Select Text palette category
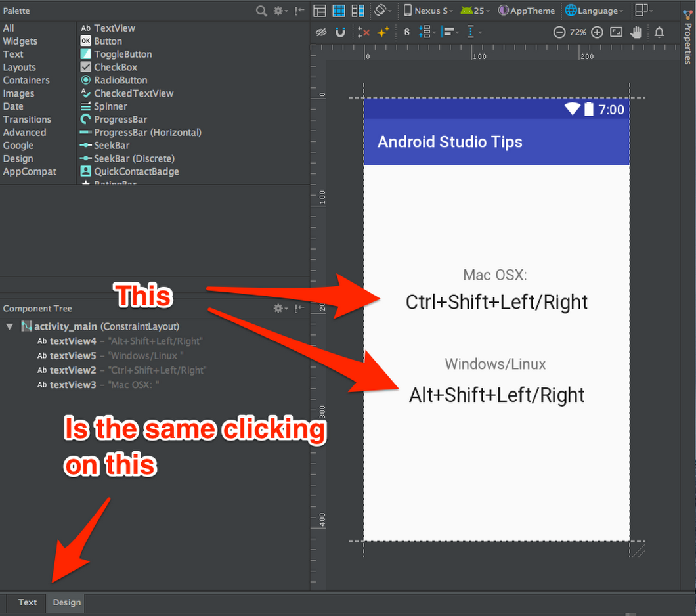This screenshot has width=696, height=616. pos(13,54)
